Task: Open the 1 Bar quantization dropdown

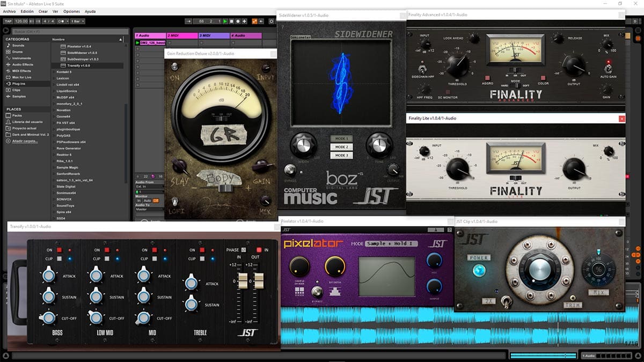Action: tap(77, 21)
